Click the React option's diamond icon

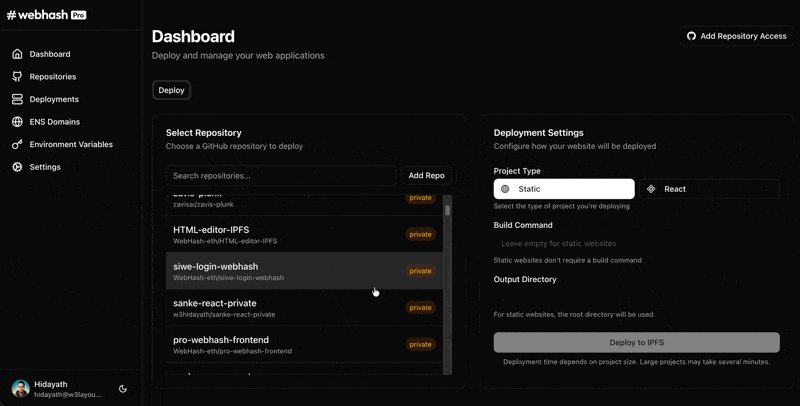651,189
